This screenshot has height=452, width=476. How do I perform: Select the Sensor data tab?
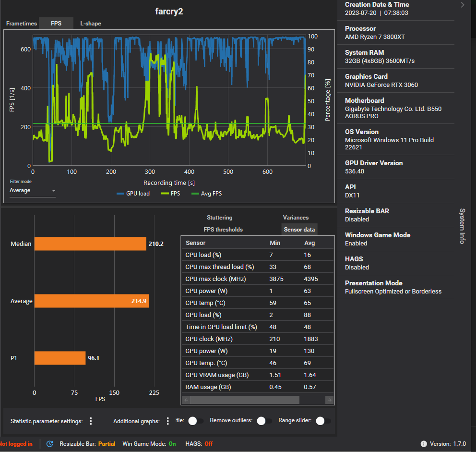tap(299, 230)
